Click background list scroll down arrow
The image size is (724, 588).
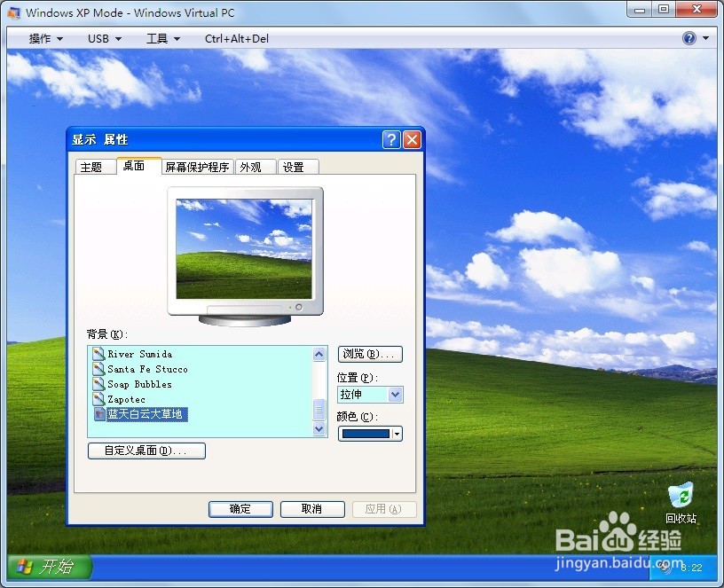click(319, 428)
